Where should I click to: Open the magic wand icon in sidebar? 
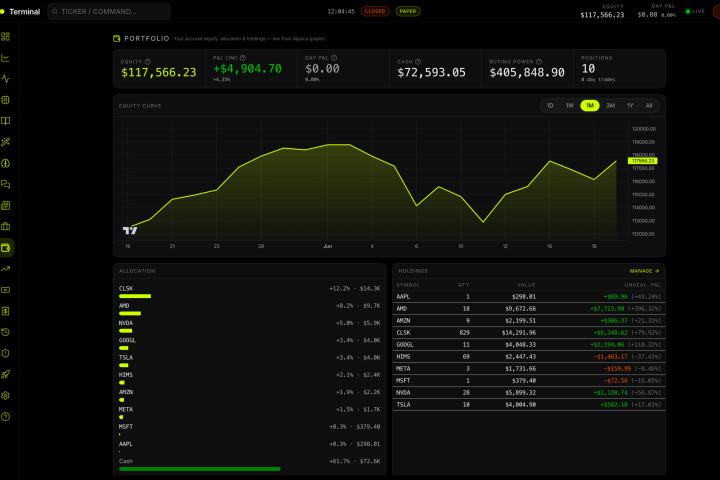tap(6, 142)
